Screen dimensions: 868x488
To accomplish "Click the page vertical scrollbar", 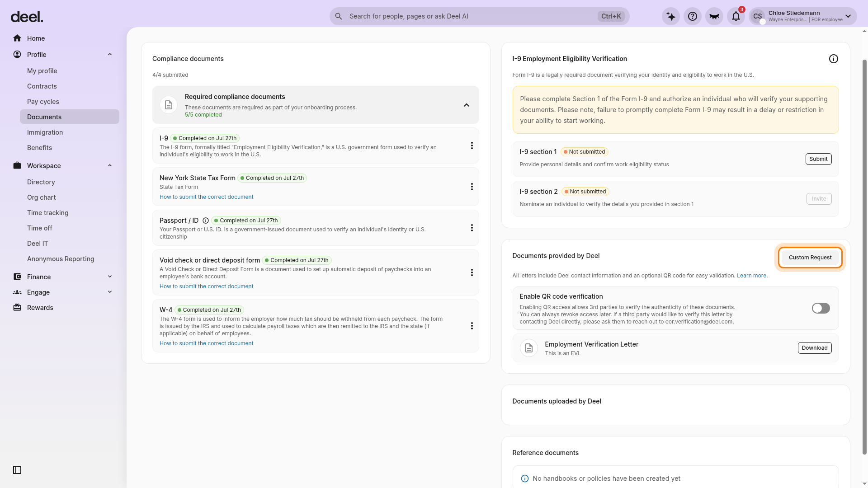I will 864,258.
